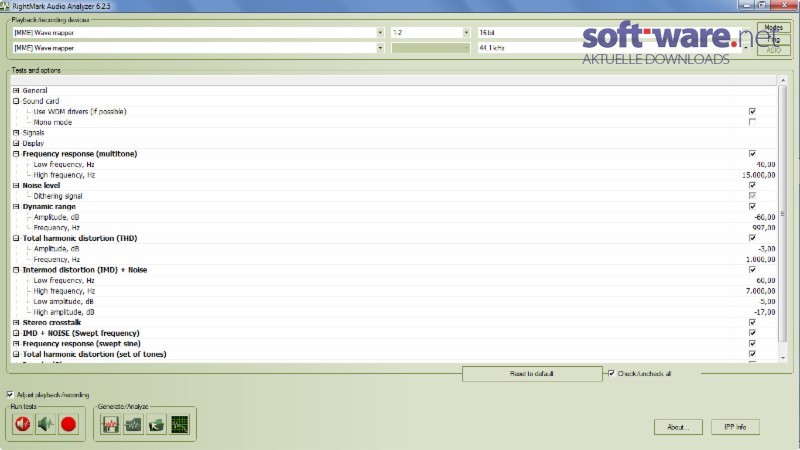Click the 1.000,00 THD frequency value
This screenshot has height=450, width=800.
click(x=760, y=259)
